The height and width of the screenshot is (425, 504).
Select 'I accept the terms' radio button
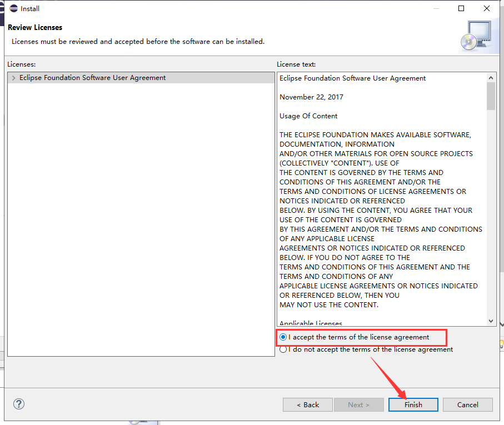[x=283, y=337]
